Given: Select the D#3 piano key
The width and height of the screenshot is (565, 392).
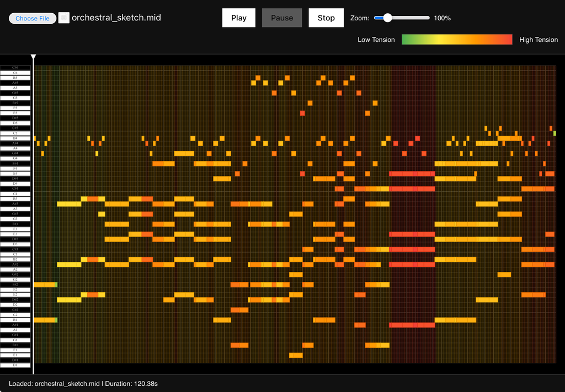Looking at the screenshot, I should [x=15, y=239].
